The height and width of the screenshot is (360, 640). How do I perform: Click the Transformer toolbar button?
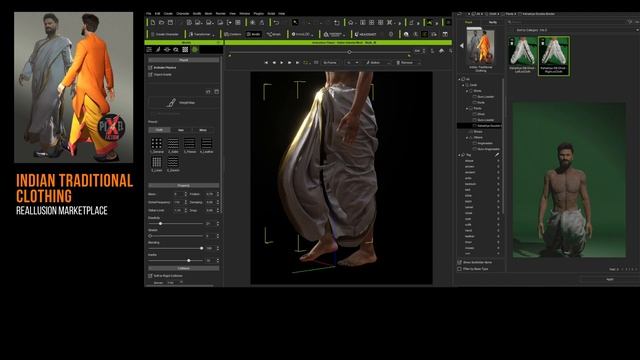click(202, 34)
